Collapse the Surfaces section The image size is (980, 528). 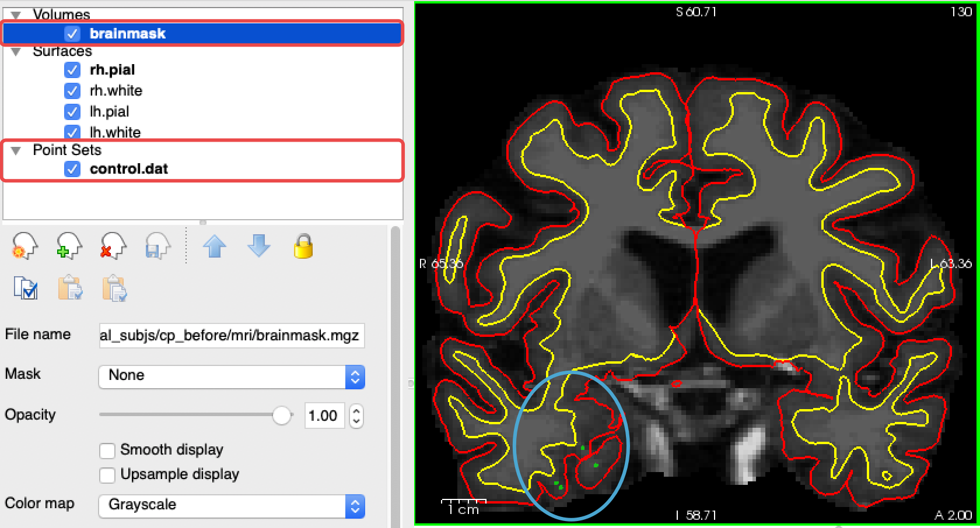point(16,51)
